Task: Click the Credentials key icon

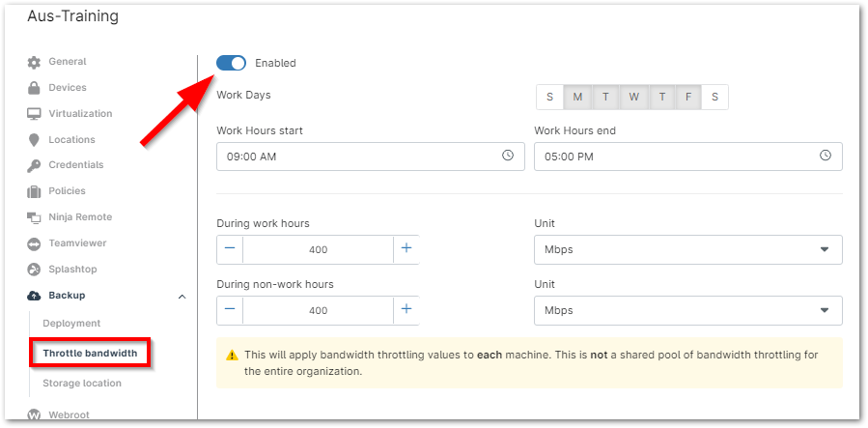Action: pos(34,165)
